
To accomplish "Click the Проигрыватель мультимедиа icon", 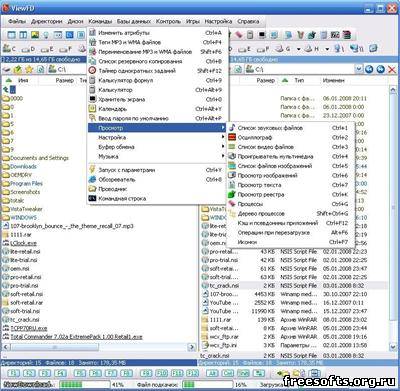I will tap(232, 156).
